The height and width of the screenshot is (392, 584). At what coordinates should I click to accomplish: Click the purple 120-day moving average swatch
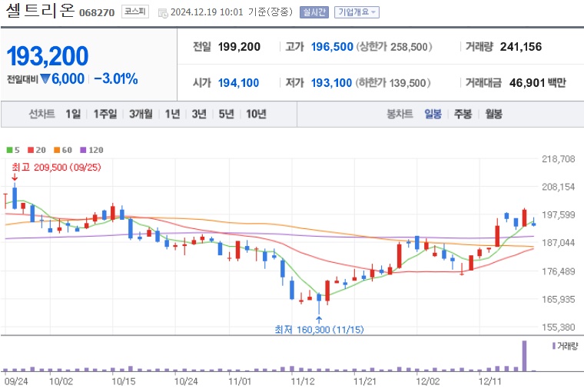click(x=84, y=150)
